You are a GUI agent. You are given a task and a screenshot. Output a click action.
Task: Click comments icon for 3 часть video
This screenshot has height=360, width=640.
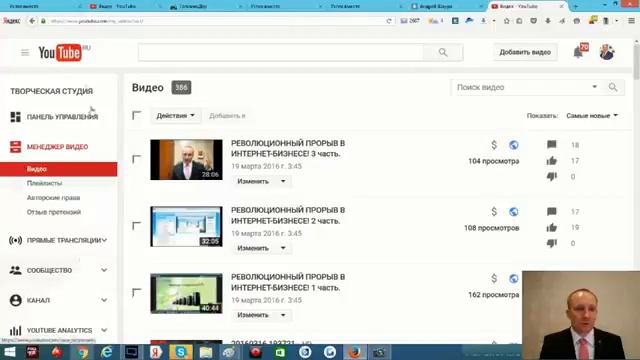pos(552,144)
